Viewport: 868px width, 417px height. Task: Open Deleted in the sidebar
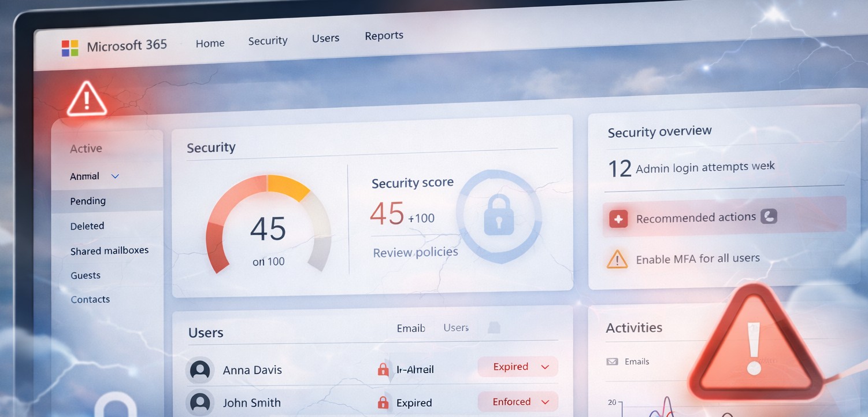pos(87,226)
